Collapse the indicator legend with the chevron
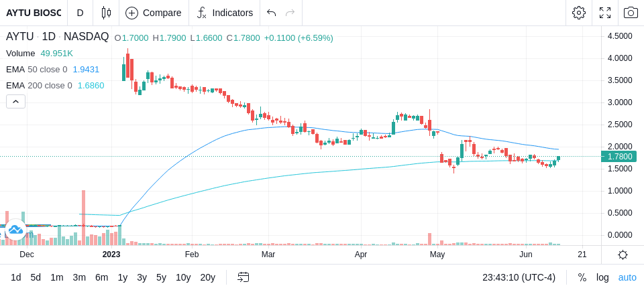The height and width of the screenshot is (290, 644). 15,101
